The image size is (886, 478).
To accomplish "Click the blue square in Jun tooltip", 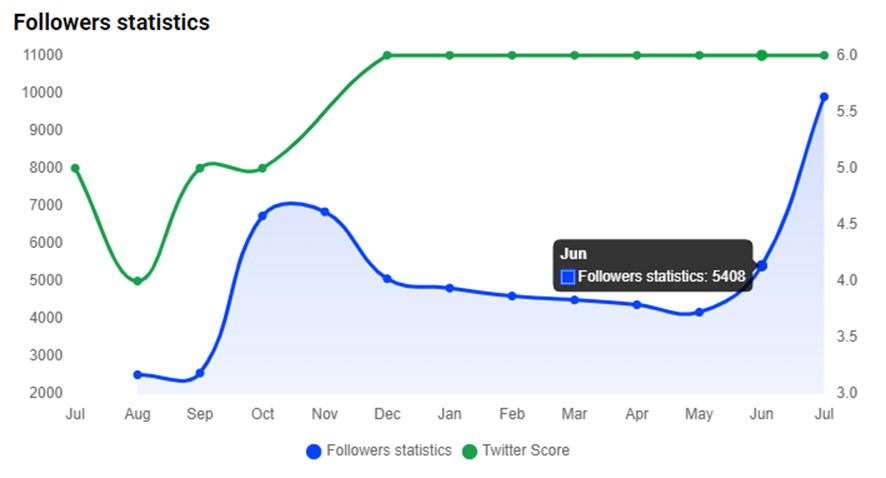I will click(x=568, y=277).
